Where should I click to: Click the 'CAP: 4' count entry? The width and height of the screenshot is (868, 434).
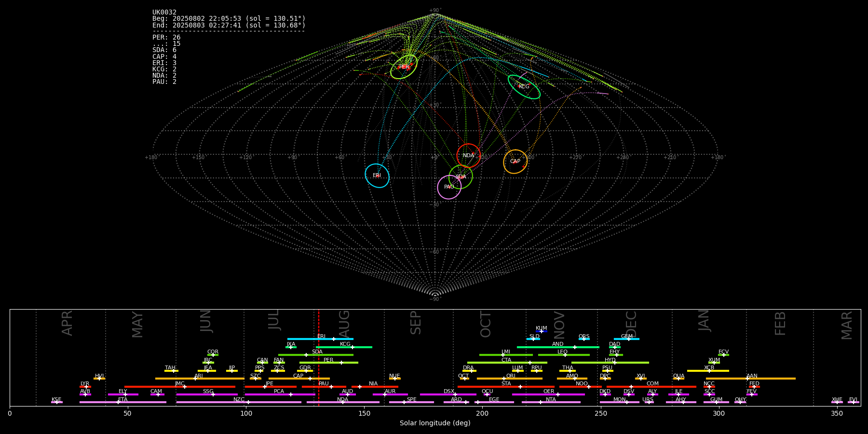coord(164,56)
